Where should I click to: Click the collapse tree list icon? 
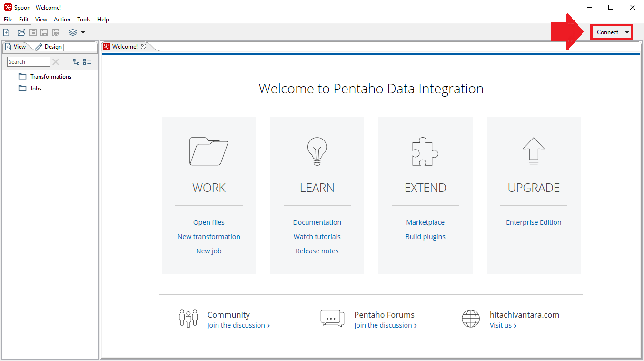87,62
